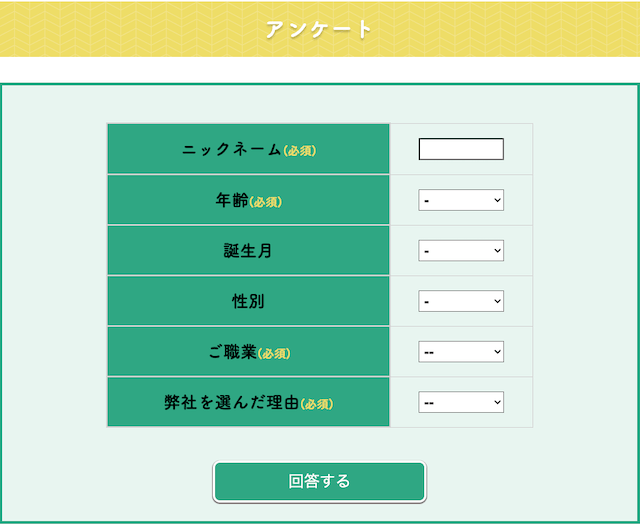Viewport: 640px width, 526px height.
Task: Open the 誕生月 dropdown
Action: tap(461, 251)
